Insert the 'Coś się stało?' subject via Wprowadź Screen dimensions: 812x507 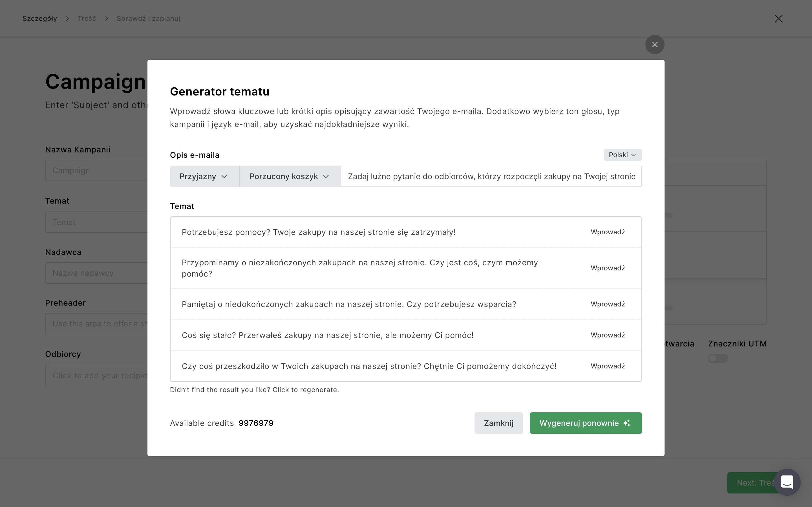[608, 335]
